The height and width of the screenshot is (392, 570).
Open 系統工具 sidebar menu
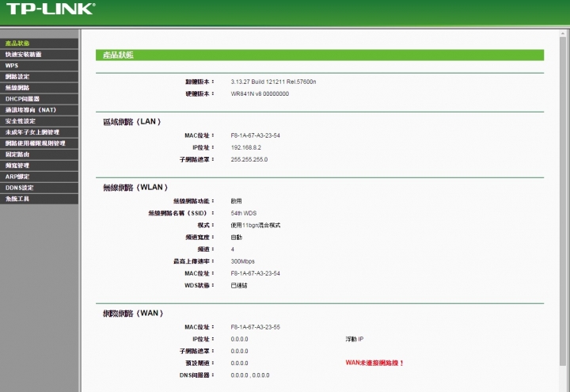click(x=39, y=199)
